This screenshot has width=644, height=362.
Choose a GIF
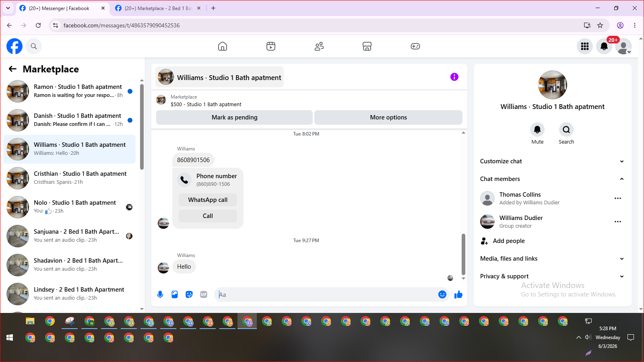coord(204,294)
